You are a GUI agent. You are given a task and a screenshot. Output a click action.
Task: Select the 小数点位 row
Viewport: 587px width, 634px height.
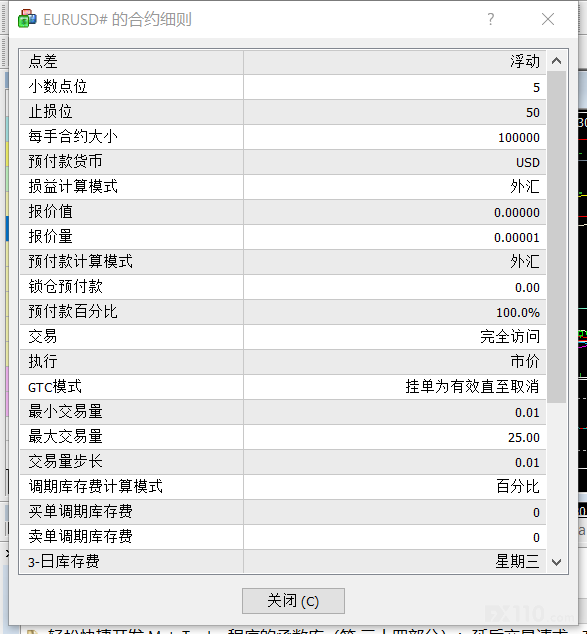coord(283,87)
